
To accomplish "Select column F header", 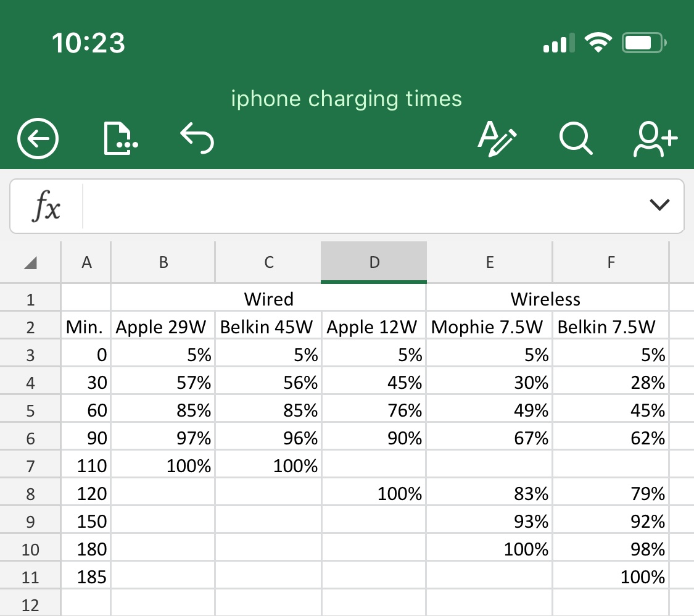I will [611, 262].
